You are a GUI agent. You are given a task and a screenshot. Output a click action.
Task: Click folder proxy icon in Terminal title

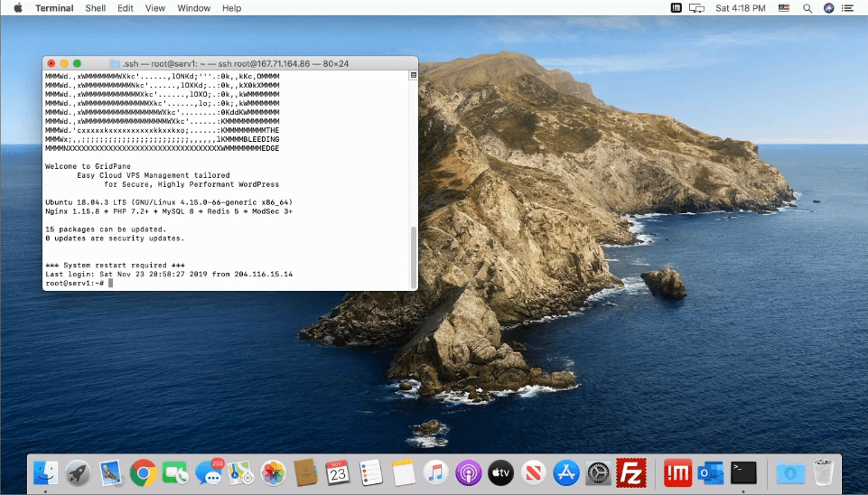coord(115,63)
